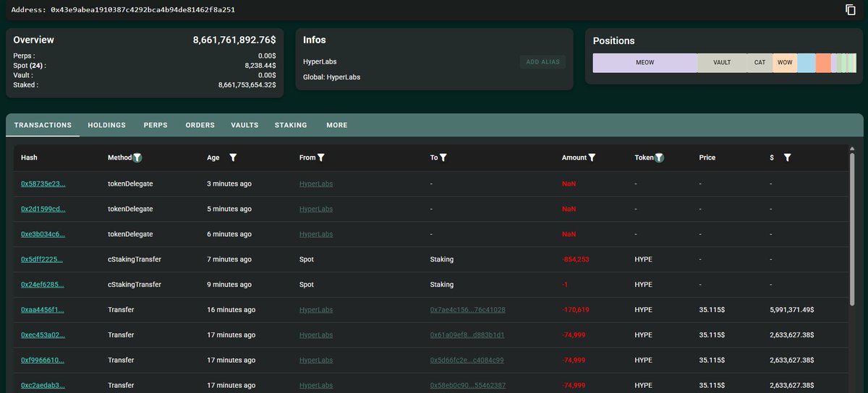Open the To column filter icon
This screenshot has height=393, width=868.
[443, 157]
